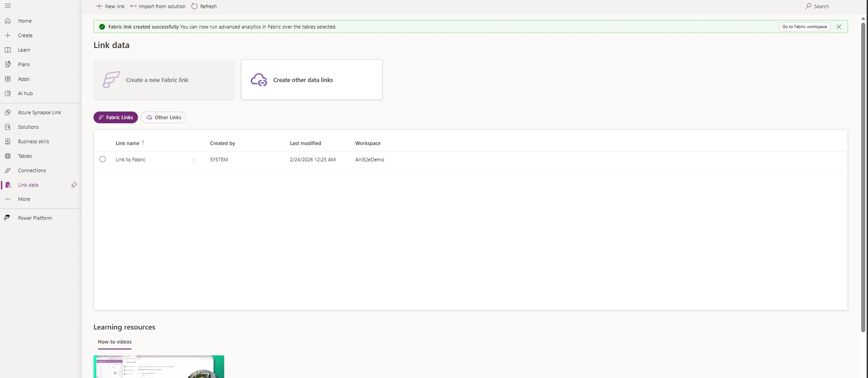Click the AniE2eDemo workspace cell

coord(370,160)
